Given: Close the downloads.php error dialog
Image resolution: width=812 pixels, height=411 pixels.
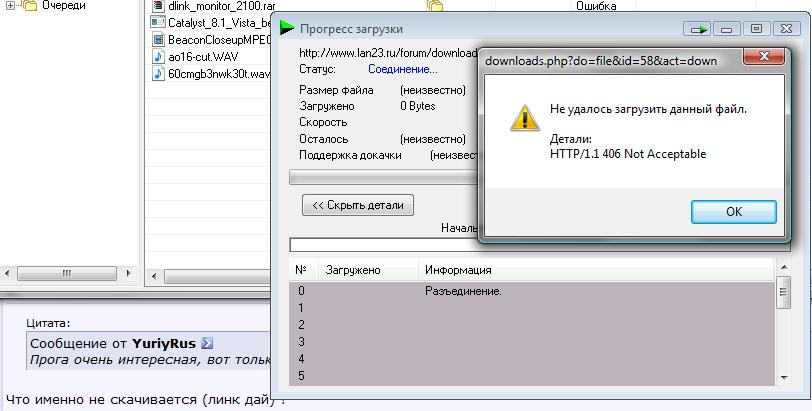Looking at the screenshot, I should [x=763, y=57].
